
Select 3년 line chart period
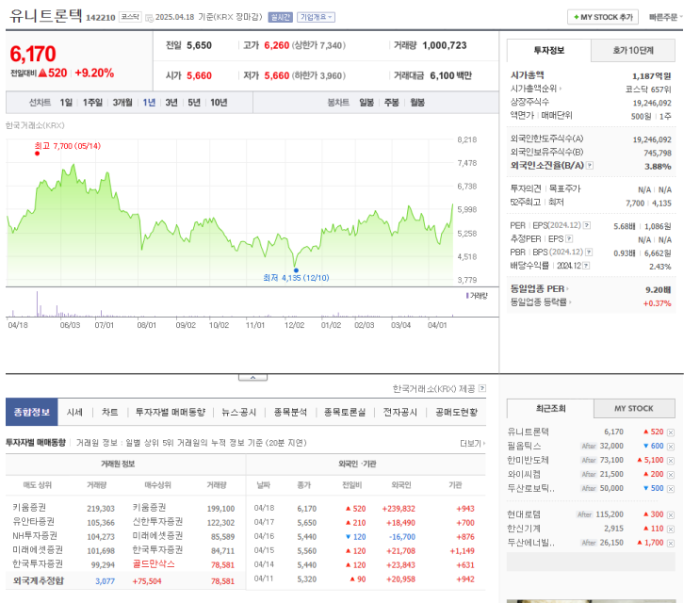point(171,103)
